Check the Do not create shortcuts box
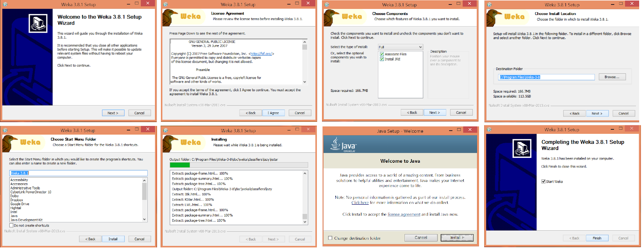644x251 pixels. pyautogui.click(x=11, y=225)
